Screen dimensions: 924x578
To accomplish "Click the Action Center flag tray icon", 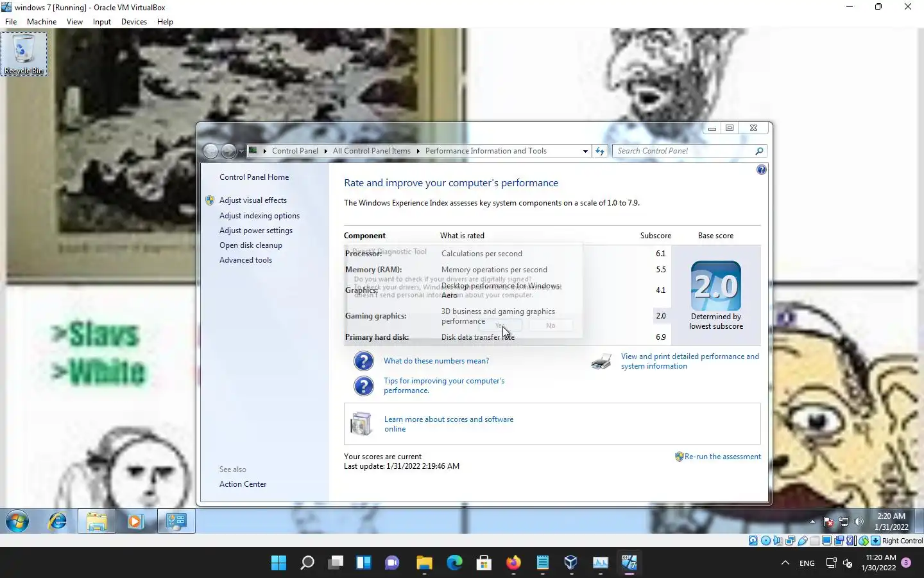I will pos(828,521).
